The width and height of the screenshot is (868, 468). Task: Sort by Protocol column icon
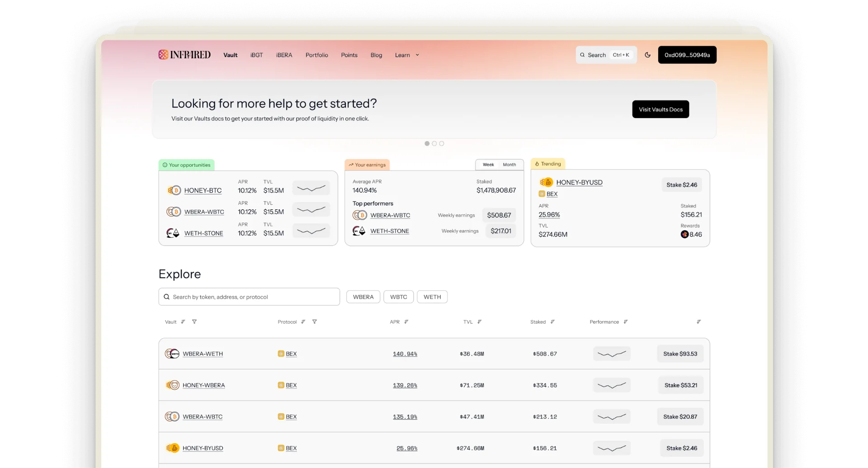click(x=303, y=322)
